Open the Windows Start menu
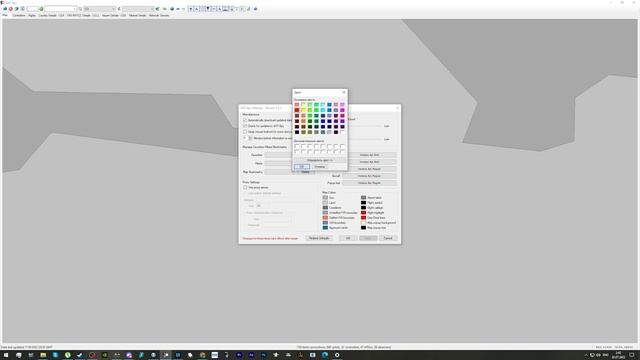 click(6, 355)
